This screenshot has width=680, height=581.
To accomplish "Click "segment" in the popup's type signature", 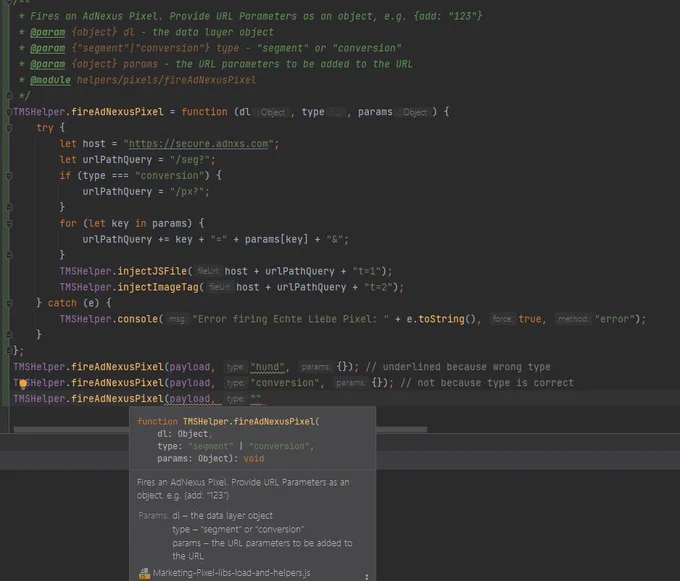I will (x=210, y=447).
